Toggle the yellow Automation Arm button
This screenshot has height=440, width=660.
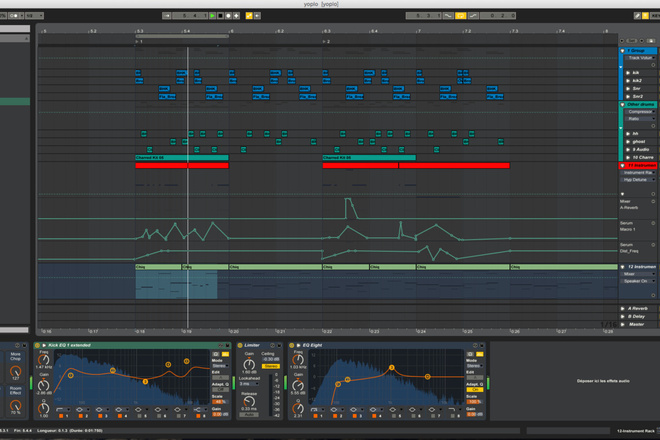[x=249, y=16]
